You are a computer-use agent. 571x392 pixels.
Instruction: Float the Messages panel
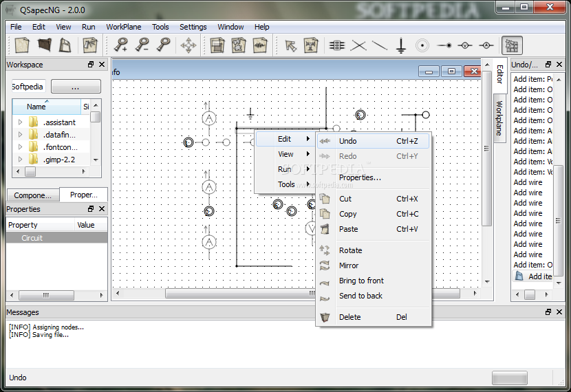point(548,312)
